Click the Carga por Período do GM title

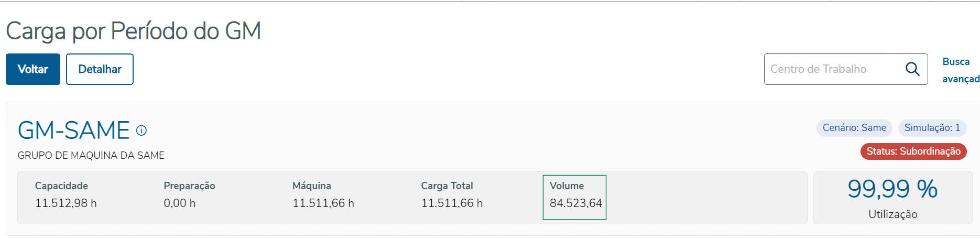click(134, 31)
